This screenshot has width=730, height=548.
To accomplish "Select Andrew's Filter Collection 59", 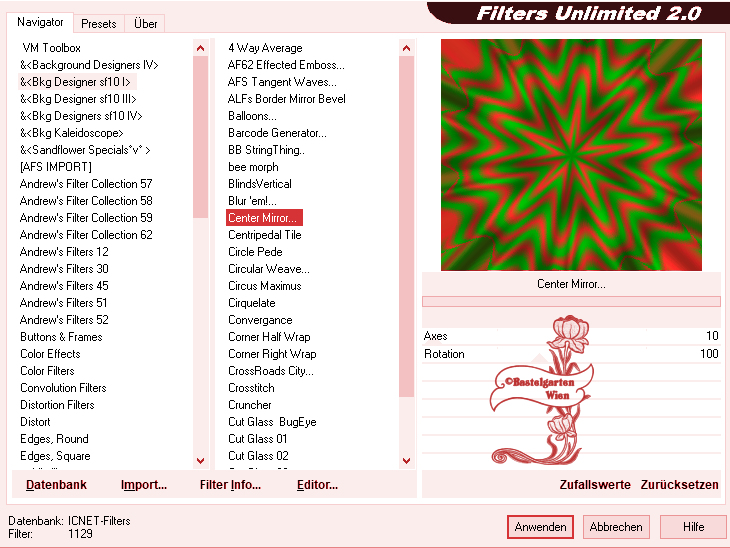I will pyautogui.click(x=86, y=218).
